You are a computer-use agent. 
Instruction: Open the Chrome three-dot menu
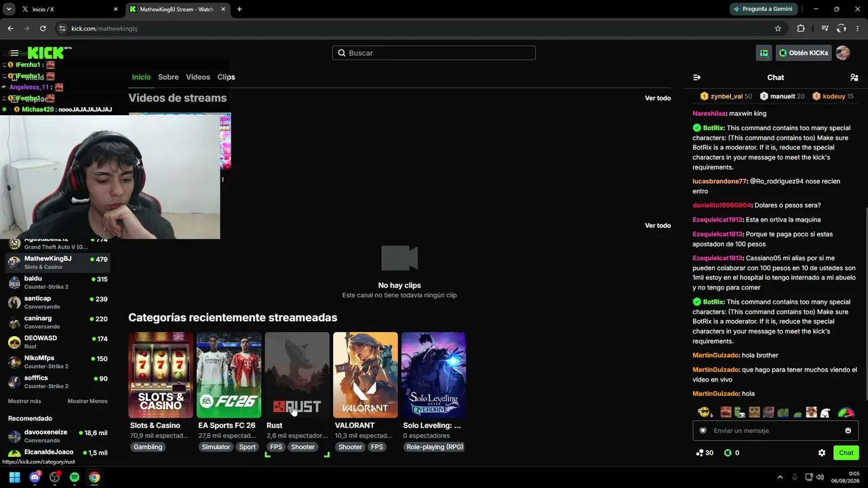pos(858,28)
